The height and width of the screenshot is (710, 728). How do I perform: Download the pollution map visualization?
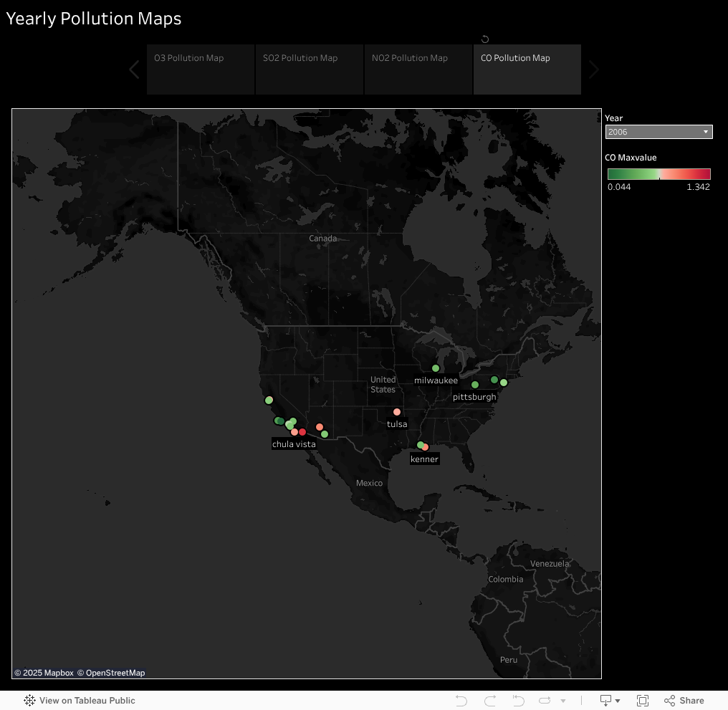click(604, 700)
